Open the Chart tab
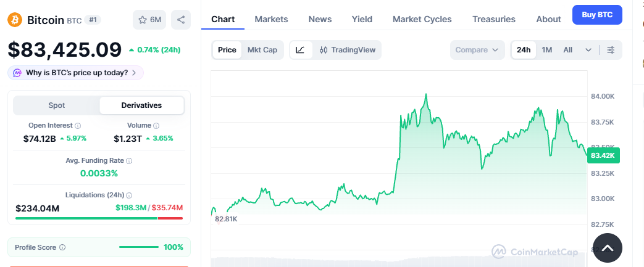The height and width of the screenshot is (267, 644). coord(223,19)
